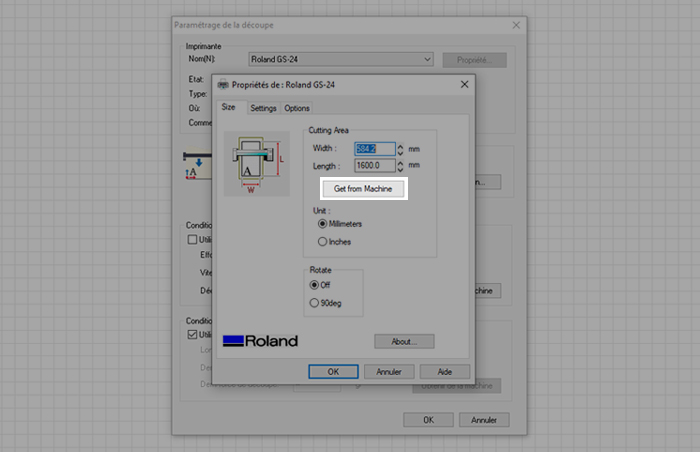Click the cutting direction icon in Paramétrage window
The image size is (700, 452).
click(197, 164)
